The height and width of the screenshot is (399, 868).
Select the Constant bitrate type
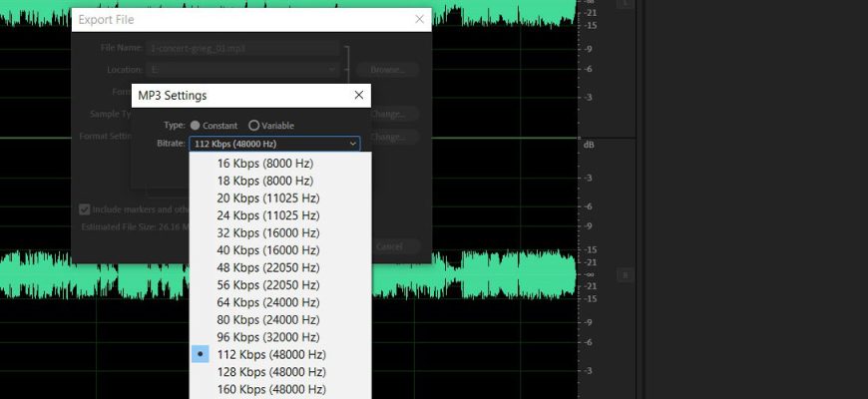click(x=195, y=126)
